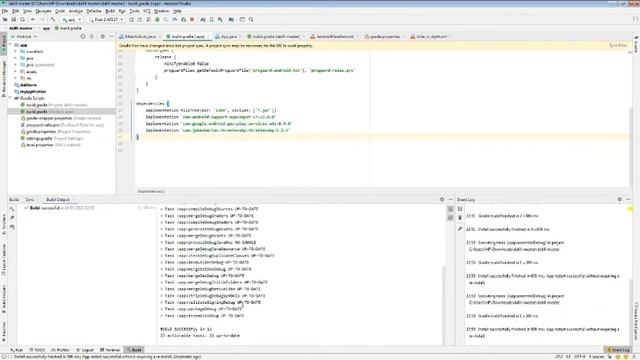Hide the Build panel using minus icon
Screen dimensions: 640x360
451,200
